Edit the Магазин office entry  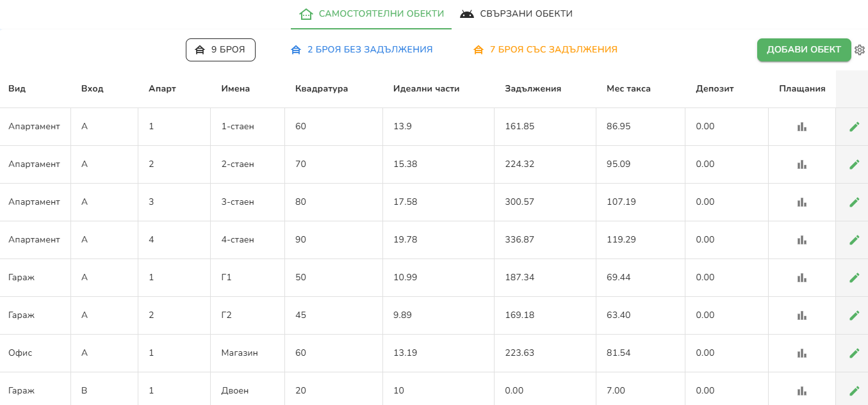854,353
